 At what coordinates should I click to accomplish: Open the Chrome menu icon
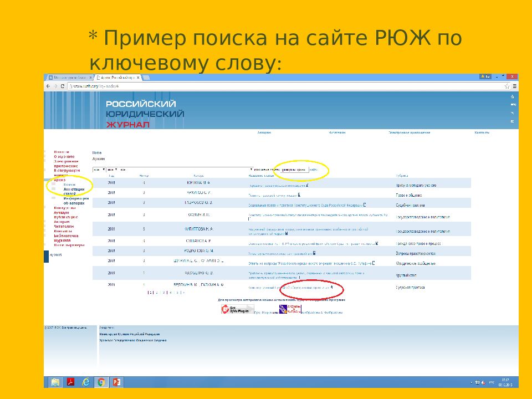pyautogui.click(x=515, y=86)
